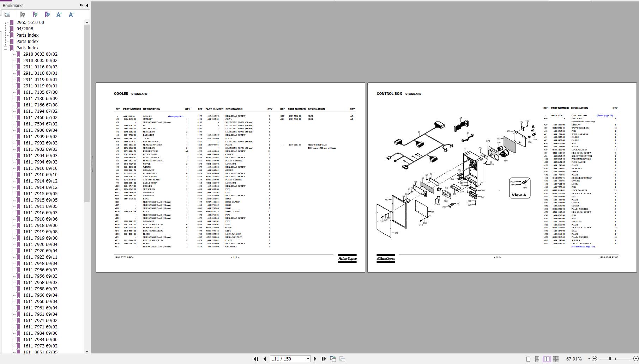The height and width of the screenshot is (364, 639).
Task: Switch to continuous facing view mode
Action: pyautogui.click(x=556, y=359)
